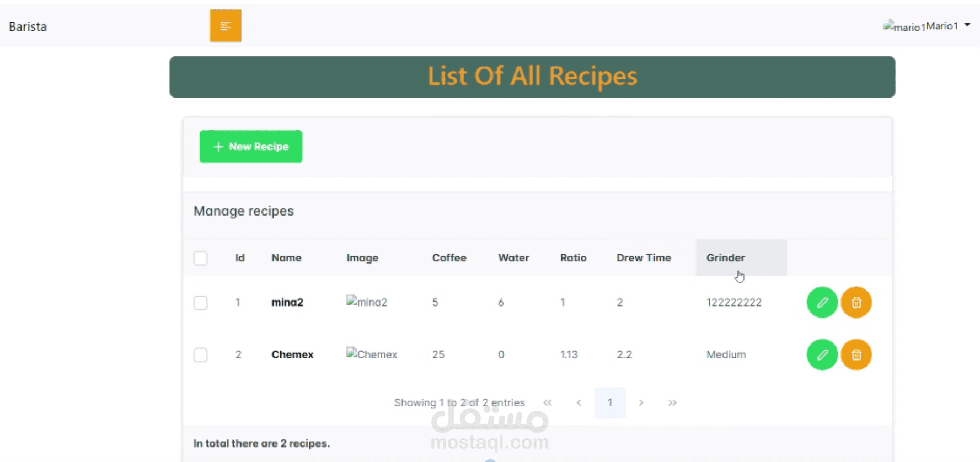Click the Manage recipes heading text
This screenshot has width=980, height=462.
(244, 211)
